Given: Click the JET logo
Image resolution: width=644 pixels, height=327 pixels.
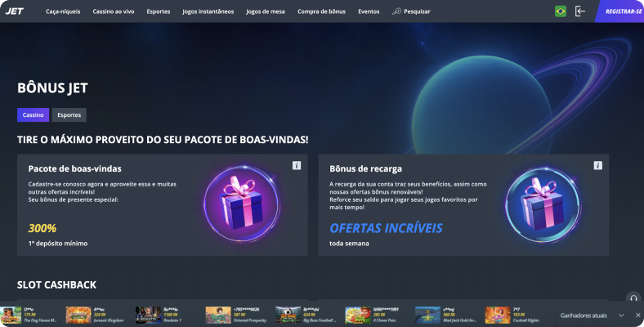Looking at the screenshot, I should tap(15, 11).
